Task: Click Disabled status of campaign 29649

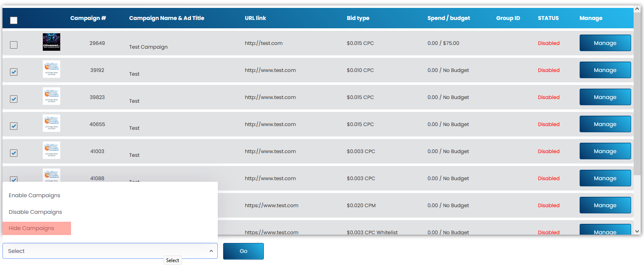Action: tap(549, 43)
